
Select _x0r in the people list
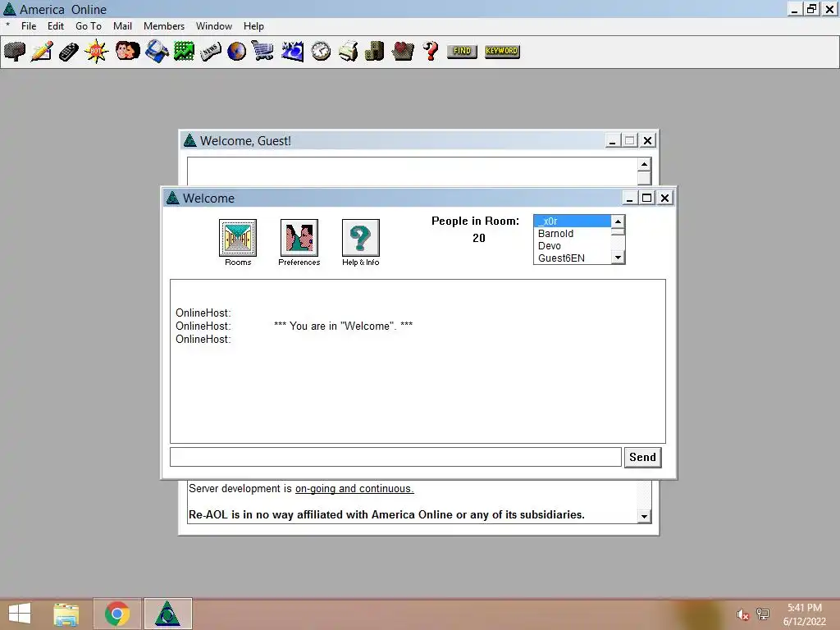coord(572,221)
